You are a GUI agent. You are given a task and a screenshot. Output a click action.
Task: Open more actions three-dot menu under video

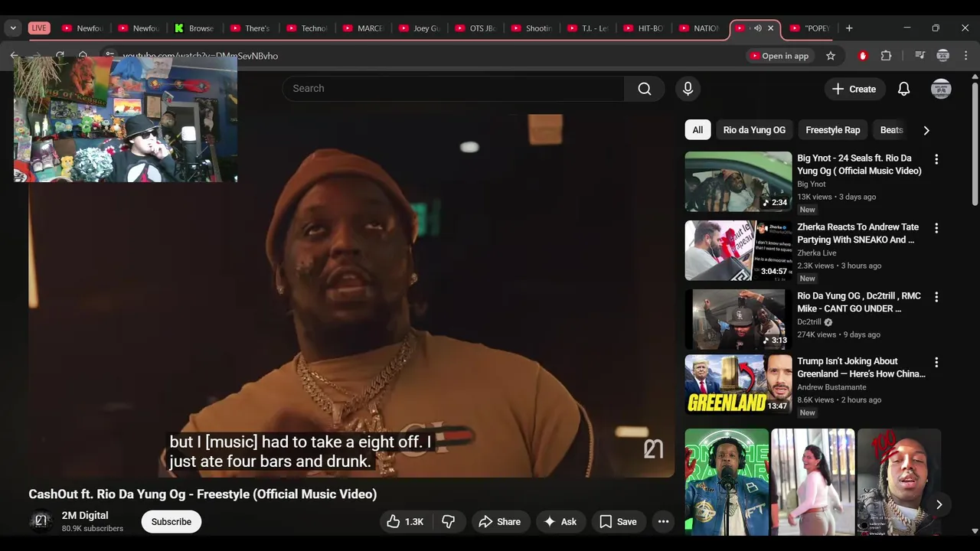point(664,522)
